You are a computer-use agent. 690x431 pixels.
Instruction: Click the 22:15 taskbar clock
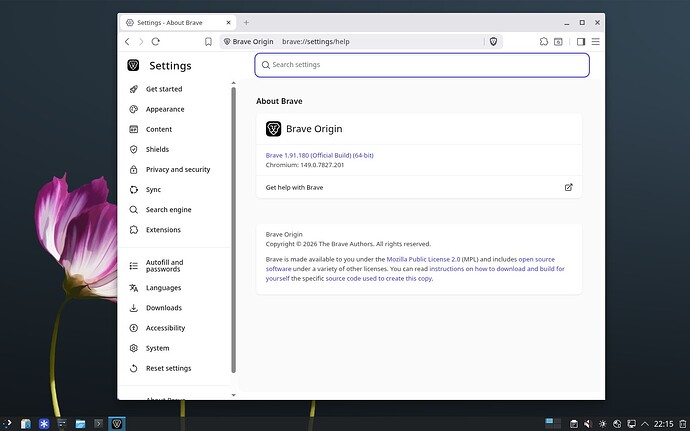click(664, 424)
